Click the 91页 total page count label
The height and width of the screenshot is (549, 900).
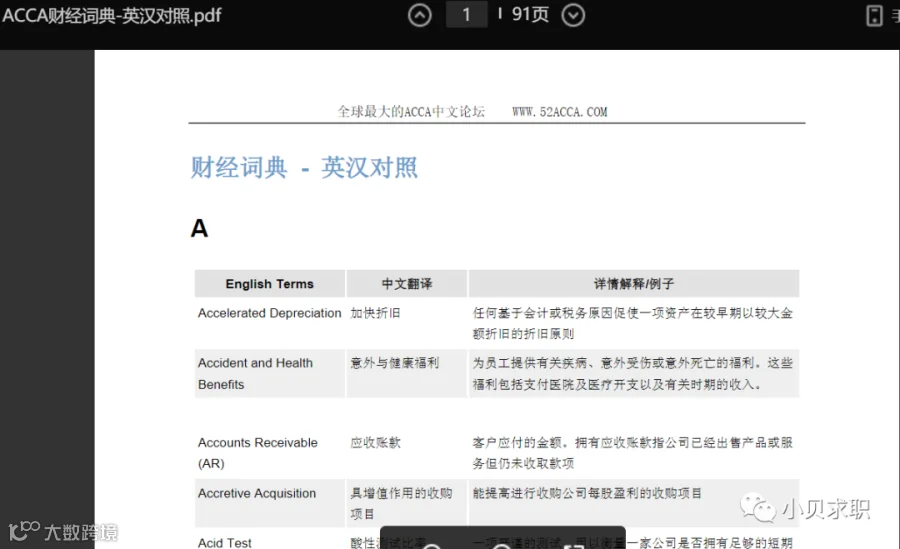(x=530, y=14)
